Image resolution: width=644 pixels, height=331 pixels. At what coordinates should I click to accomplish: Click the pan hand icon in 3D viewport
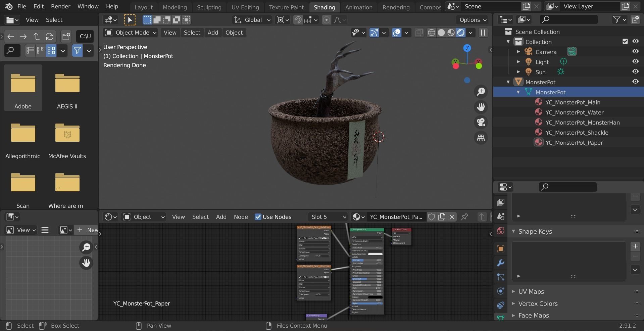481,107
